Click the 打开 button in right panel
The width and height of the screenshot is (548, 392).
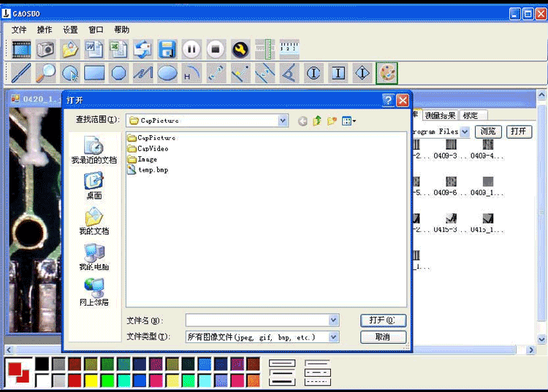519,131
